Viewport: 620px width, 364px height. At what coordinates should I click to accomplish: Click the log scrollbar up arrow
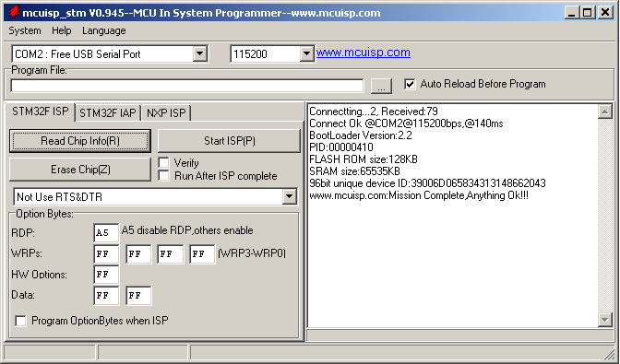coord(605,112)
